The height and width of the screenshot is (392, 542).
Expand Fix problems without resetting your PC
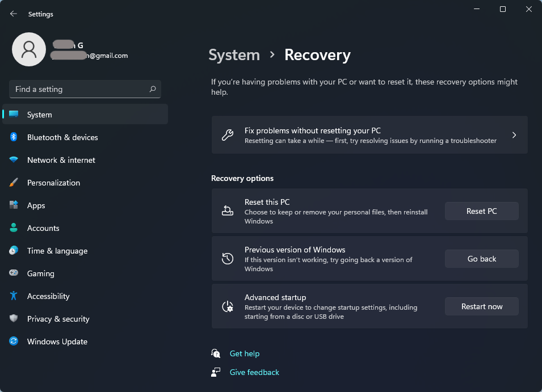pyautogui.click(x=369, y=134)
